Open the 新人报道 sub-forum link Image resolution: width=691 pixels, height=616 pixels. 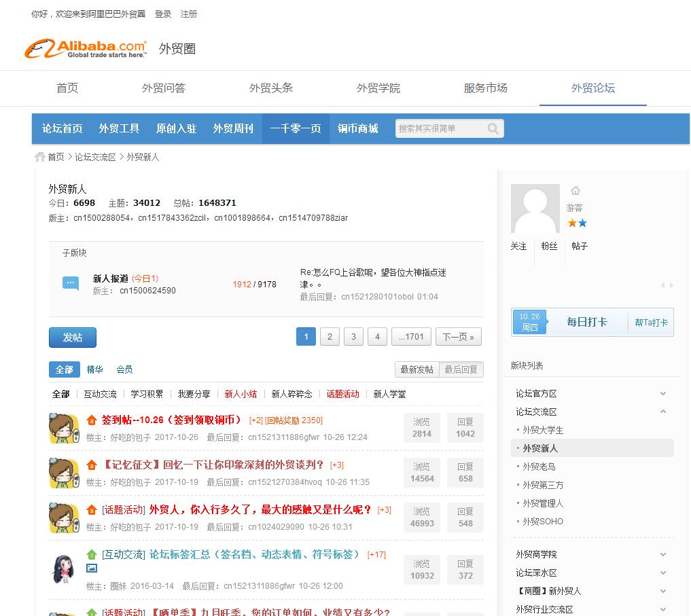pyautogui.click(x=111, y=278)
